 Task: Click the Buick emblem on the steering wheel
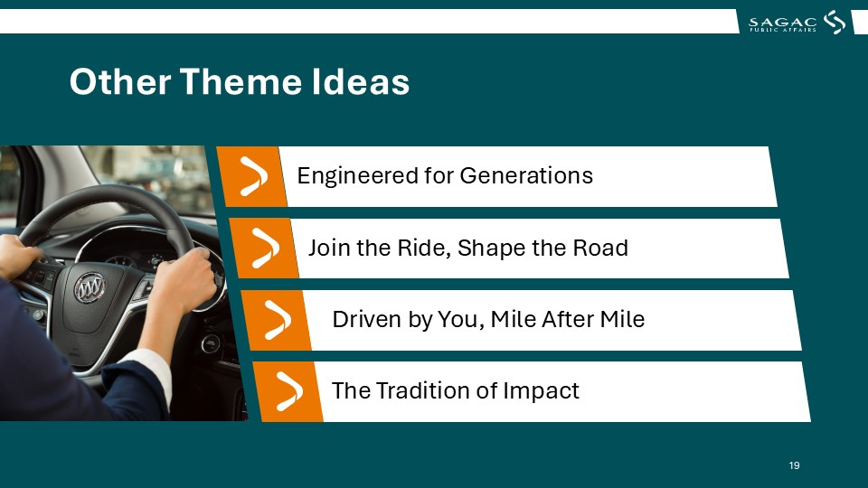(x=90, y=287)
